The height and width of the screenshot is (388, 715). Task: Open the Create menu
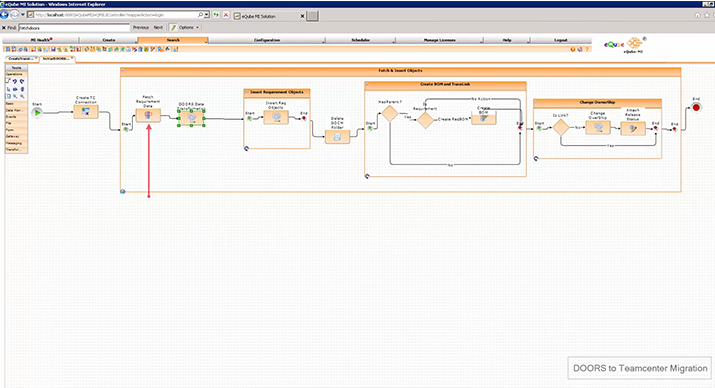(109, 40)
